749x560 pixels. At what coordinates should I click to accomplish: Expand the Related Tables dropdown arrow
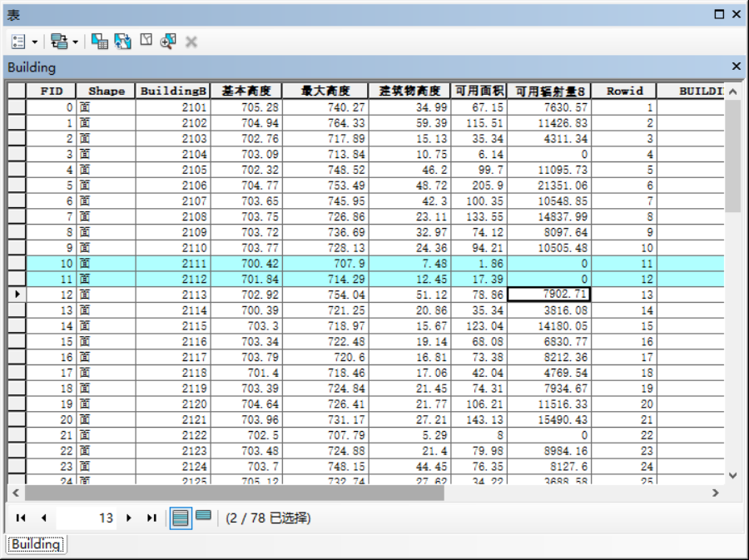(x=76, y=42)
